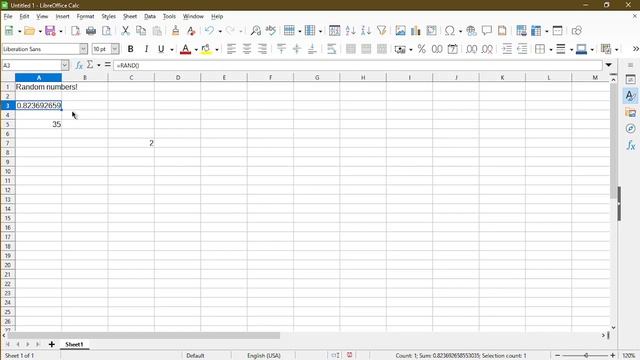Viewport: 640px width, 360px height.
Task: Click the Cut scissors icon
Action: point(125,31)
